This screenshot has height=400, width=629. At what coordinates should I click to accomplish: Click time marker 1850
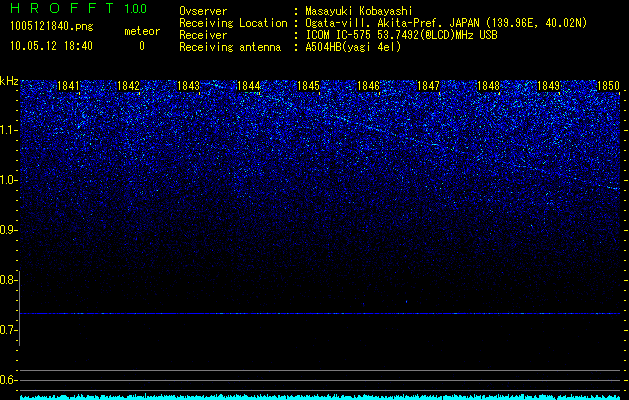point(609,86)
